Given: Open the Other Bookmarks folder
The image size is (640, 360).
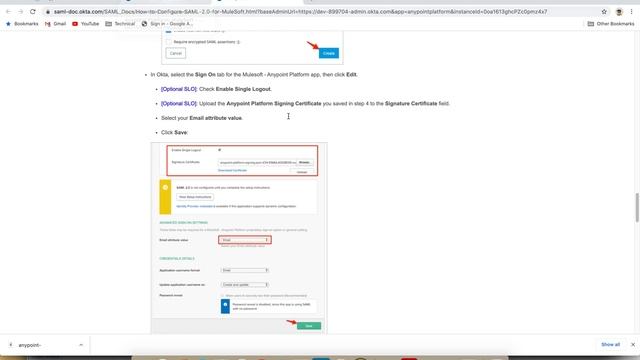Looking at the screenshot, I should [x=611, y=24].
